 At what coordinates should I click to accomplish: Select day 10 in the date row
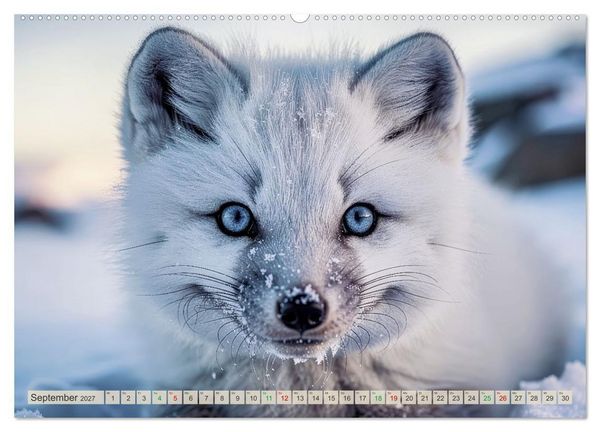coord(253,398)
